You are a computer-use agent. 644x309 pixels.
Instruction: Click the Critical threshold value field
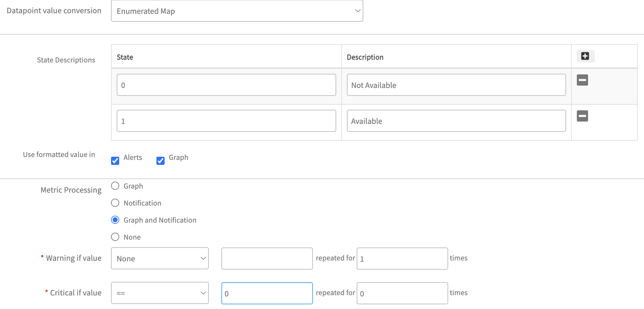[x=267, y=293]
